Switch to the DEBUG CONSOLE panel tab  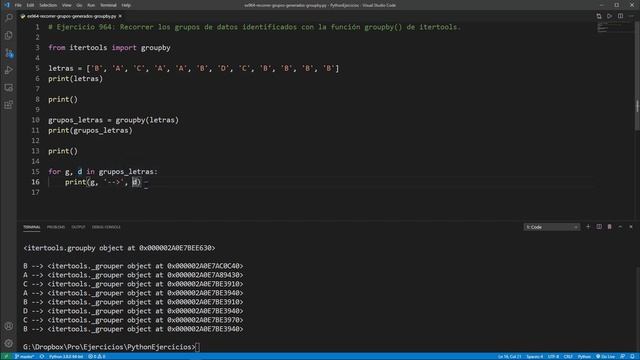click(106, 227)
